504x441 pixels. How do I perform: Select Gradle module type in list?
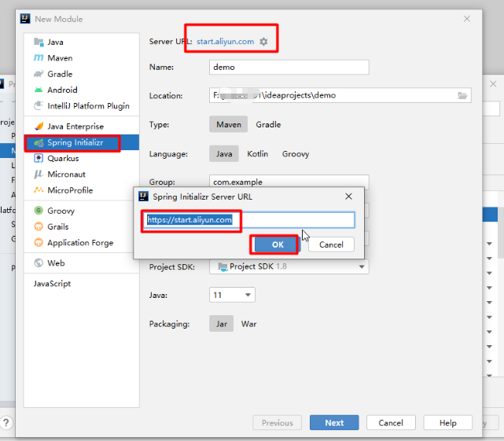coord(81,74)
